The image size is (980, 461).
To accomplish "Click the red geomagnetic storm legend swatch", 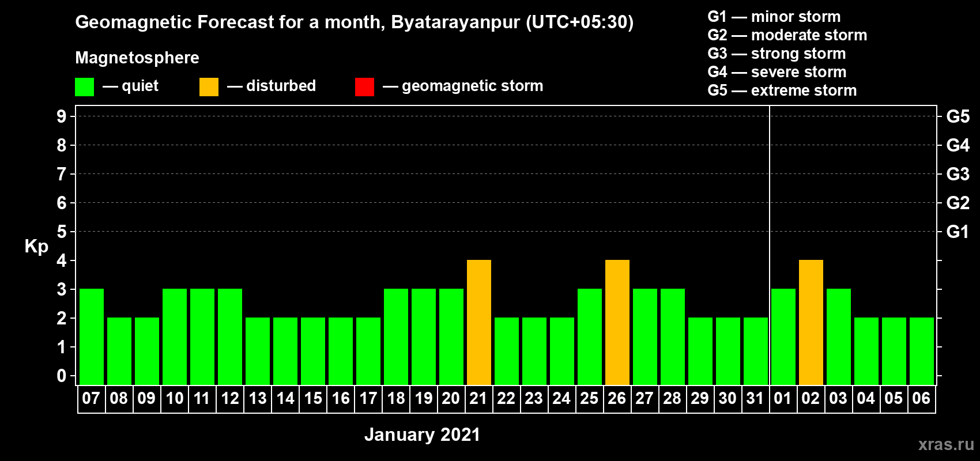I will (x=364, y=87).
